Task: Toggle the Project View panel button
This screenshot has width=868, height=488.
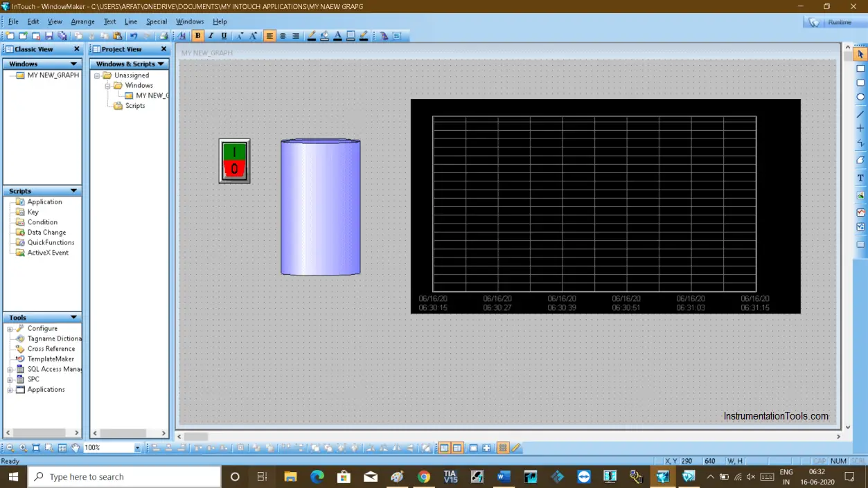Action: [457, 448]
